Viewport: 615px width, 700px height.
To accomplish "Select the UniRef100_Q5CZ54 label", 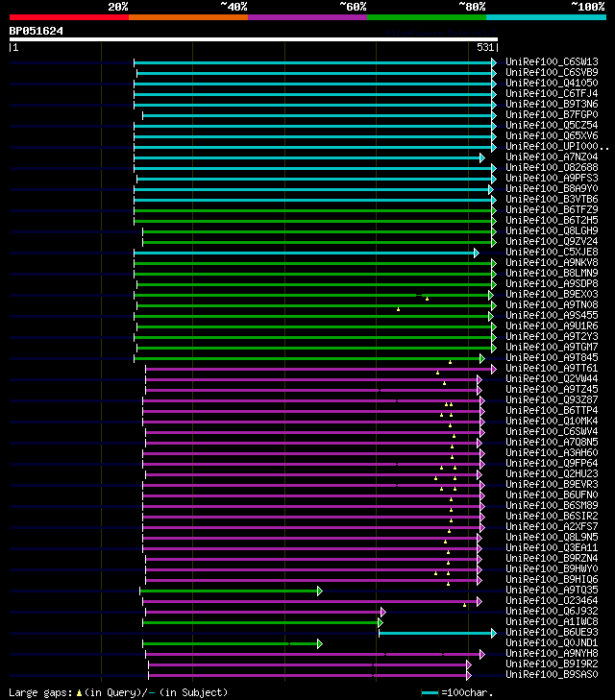I will pyautogui.click(x=552, y=125).
